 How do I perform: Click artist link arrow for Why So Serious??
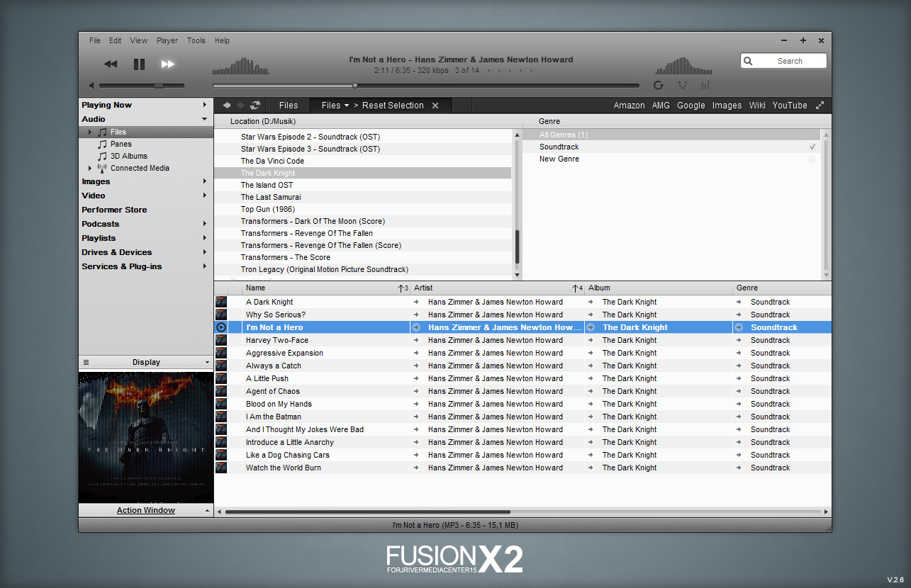pyautogui.click(x=417, y=315)
